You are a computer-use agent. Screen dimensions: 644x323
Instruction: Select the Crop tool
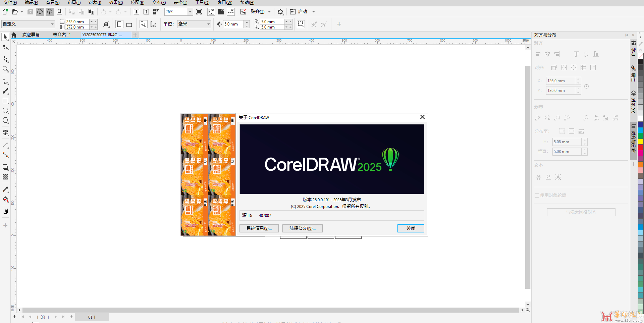pos(5,59)
